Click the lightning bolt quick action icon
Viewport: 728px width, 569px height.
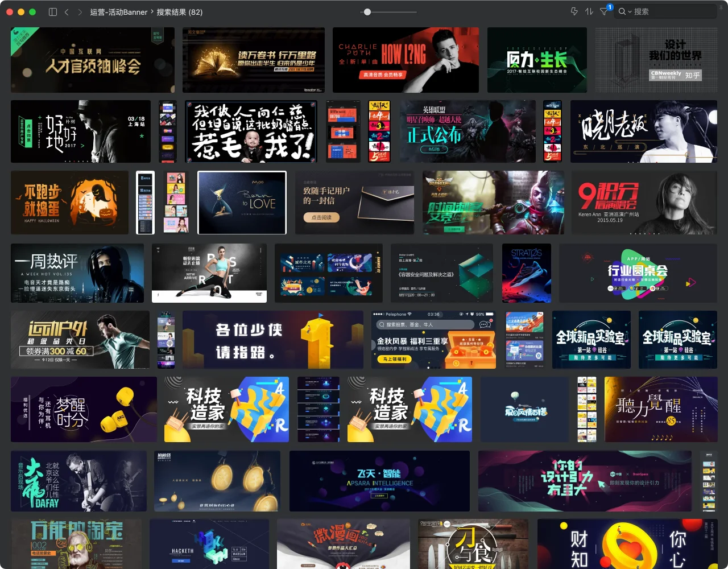pyautogui.click(x=574, y=11)
